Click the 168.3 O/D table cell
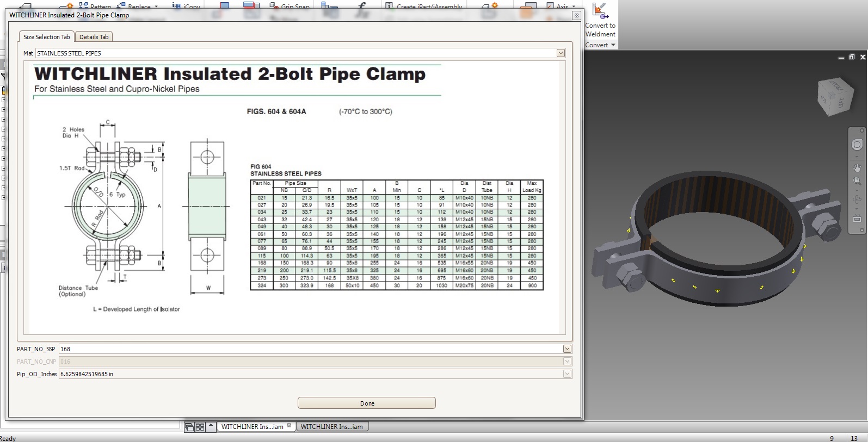 point(306,263)
